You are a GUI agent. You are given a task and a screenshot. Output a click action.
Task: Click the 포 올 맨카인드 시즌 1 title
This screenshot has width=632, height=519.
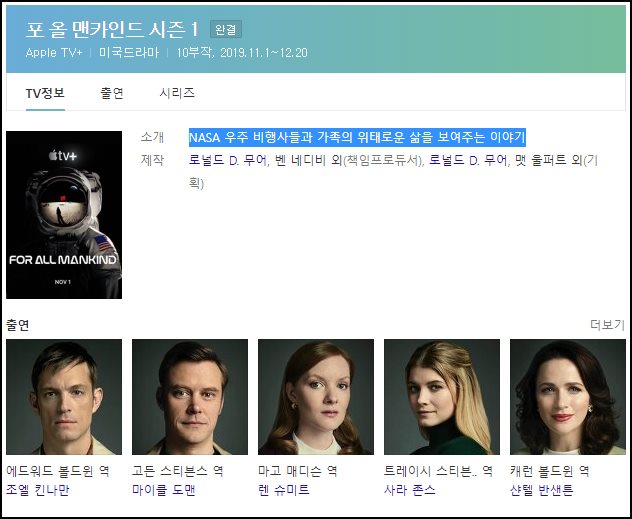(x=112, y=30)
